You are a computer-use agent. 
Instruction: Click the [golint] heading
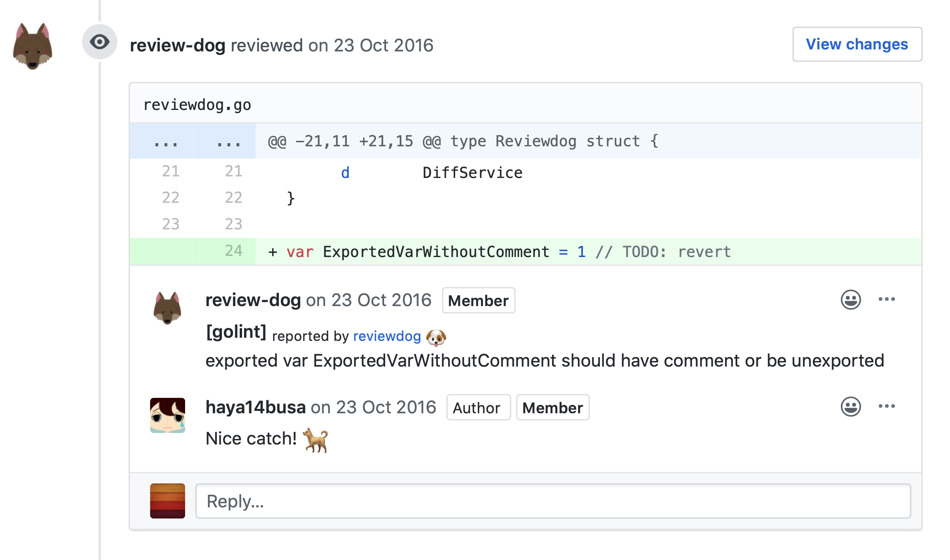(x=236, y=332)
